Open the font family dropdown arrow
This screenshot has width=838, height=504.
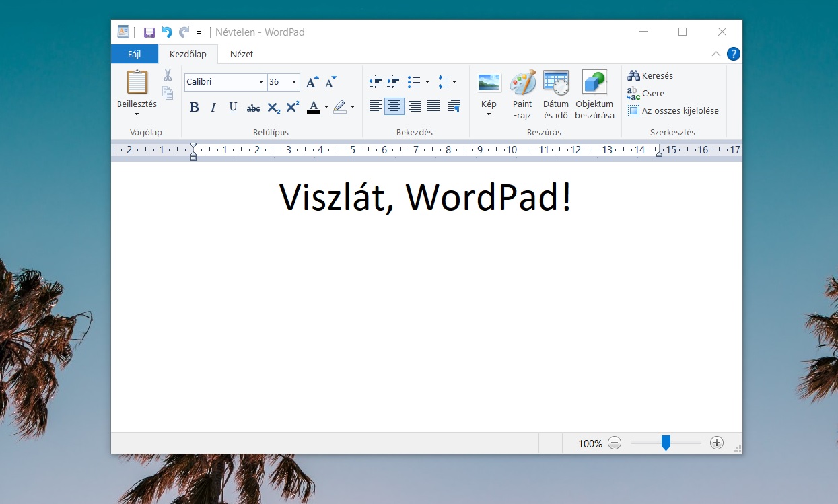(x=261, y=82)
